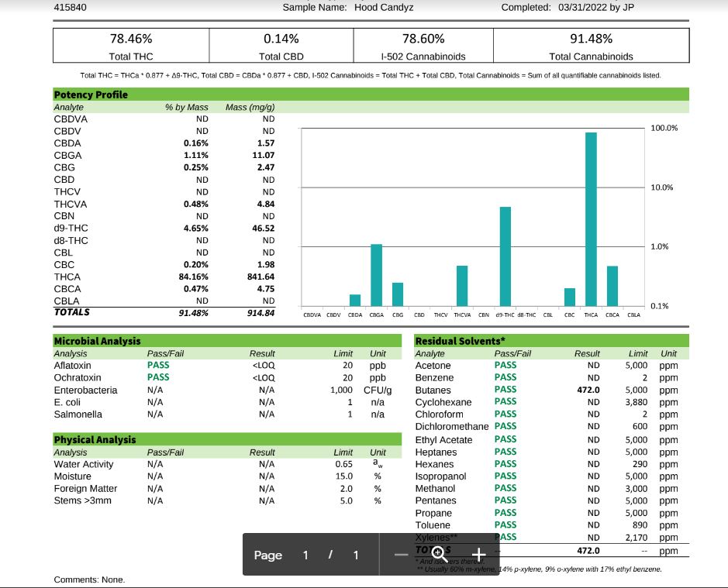Click the Aflatoxin PASS result
This screenshot has width=728, height=588.
coord(158,365)
